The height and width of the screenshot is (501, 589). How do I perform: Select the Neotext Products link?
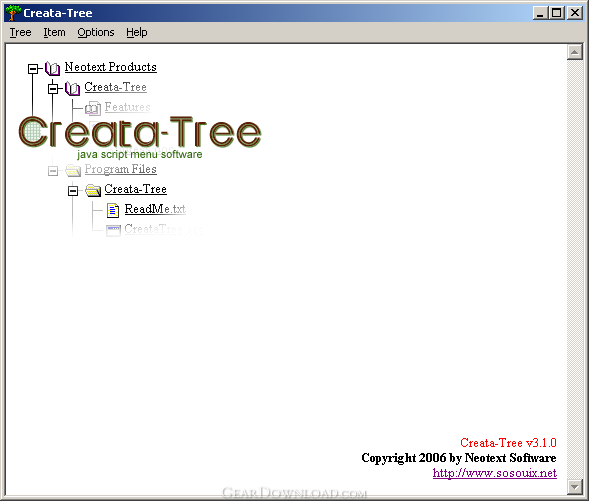coord(111,67)
